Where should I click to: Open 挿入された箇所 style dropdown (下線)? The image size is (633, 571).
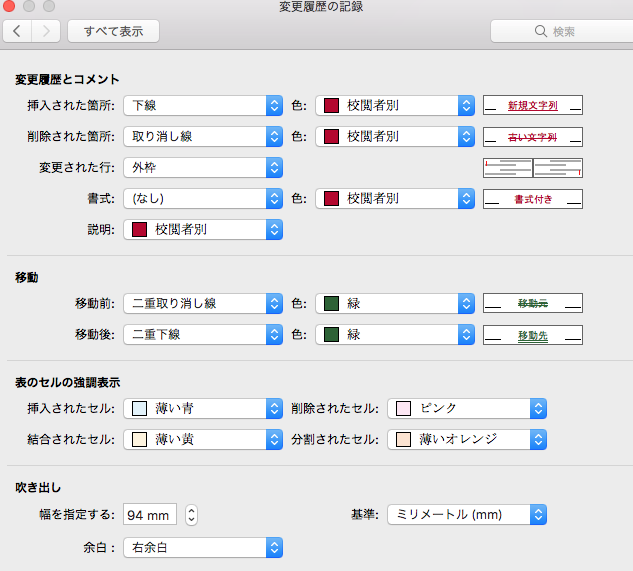(203, 105)
